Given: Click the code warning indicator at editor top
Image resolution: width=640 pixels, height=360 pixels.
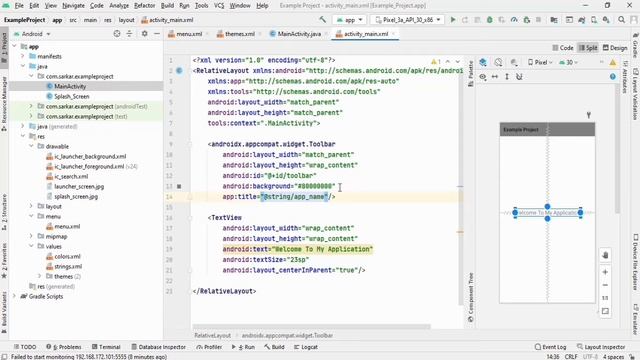Looking at the screenshot, I should point(435,62).
